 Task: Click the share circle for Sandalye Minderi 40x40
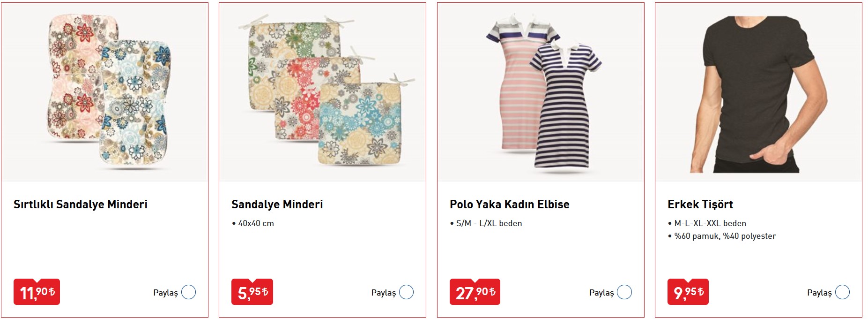[x=406, y=292]
